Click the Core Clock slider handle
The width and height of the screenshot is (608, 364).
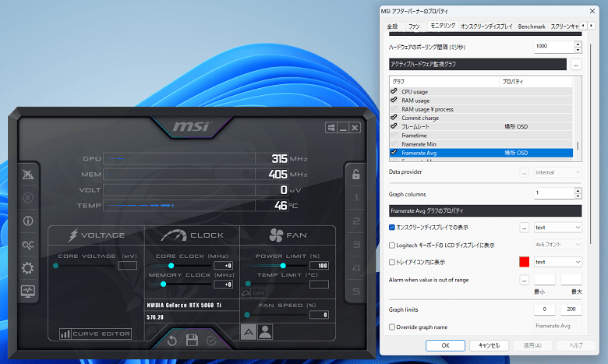click(x=171, y=266)
